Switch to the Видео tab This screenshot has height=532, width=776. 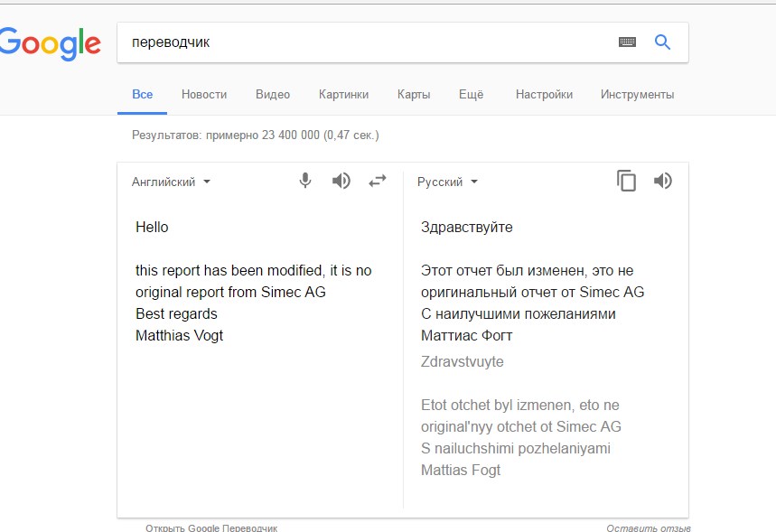pyautogui.click(x=273, y=94)
